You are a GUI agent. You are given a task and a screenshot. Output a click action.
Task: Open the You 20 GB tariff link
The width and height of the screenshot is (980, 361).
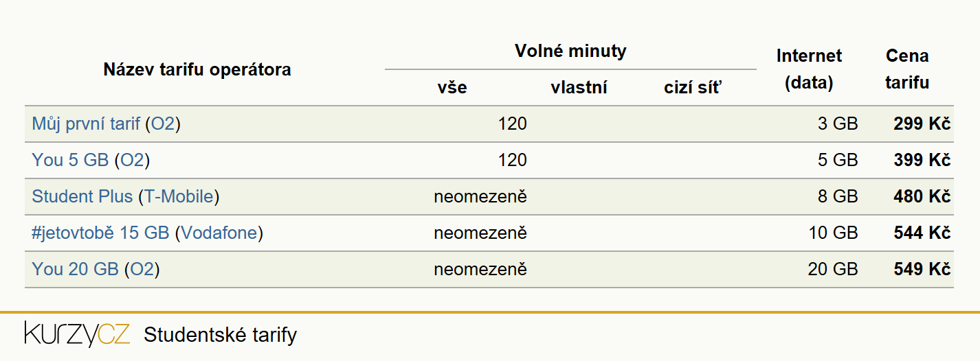pyautogui.click(x=75, y=270)
